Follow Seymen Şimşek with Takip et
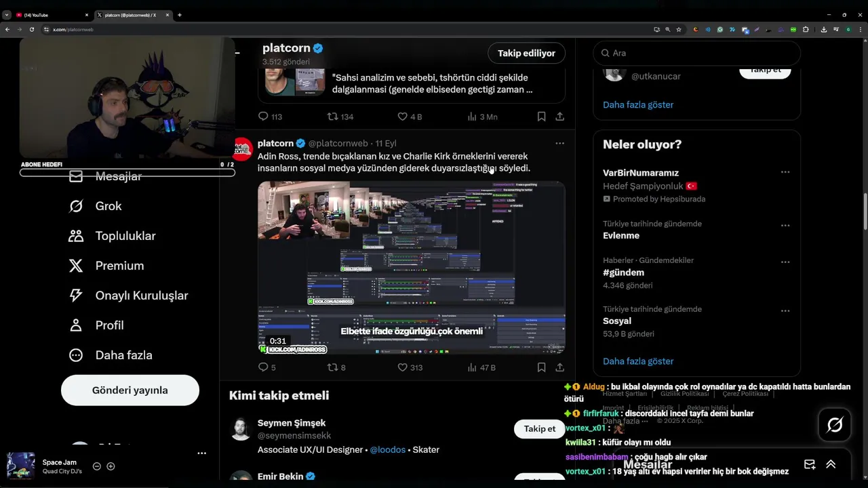 click(540, 429)
